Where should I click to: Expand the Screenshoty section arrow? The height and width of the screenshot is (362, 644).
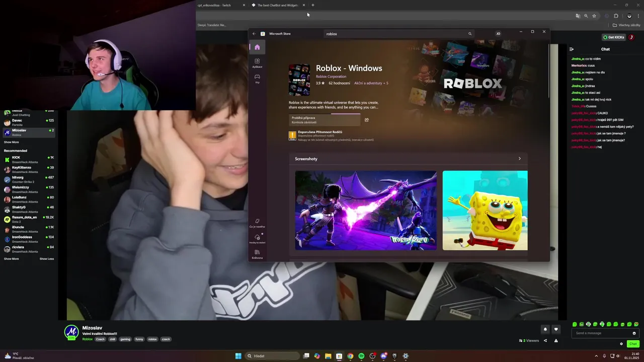click(x=520, y=158)
